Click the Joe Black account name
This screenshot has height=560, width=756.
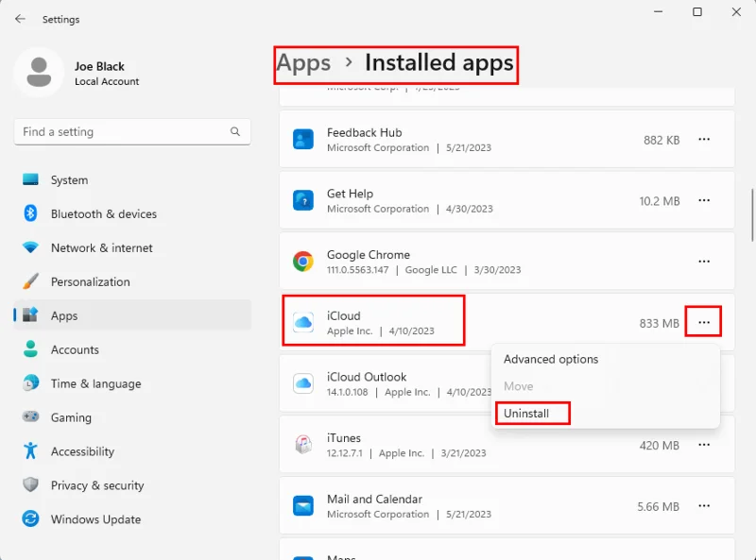99,66
